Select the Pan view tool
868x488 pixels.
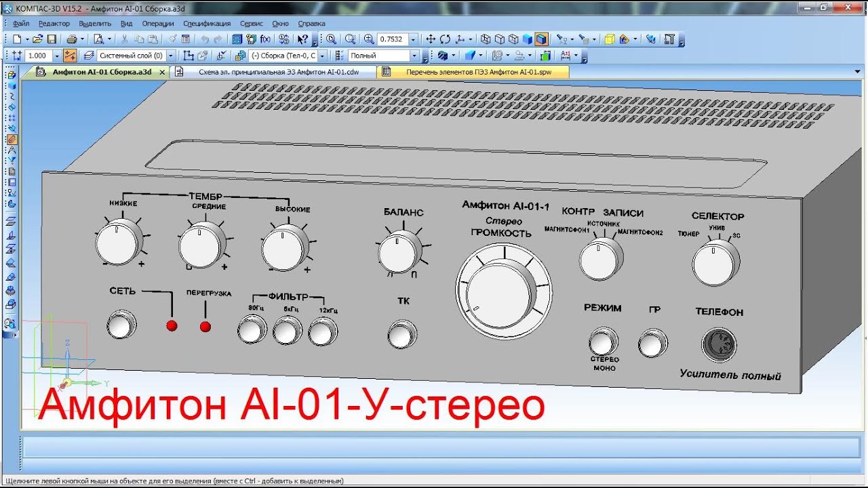click(x=431, y=39)
